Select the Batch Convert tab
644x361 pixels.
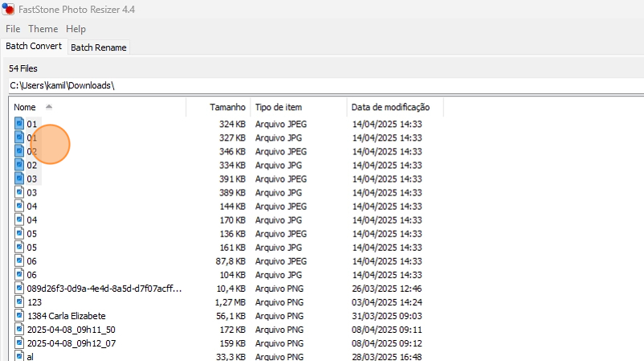click(x=34, y=47)
